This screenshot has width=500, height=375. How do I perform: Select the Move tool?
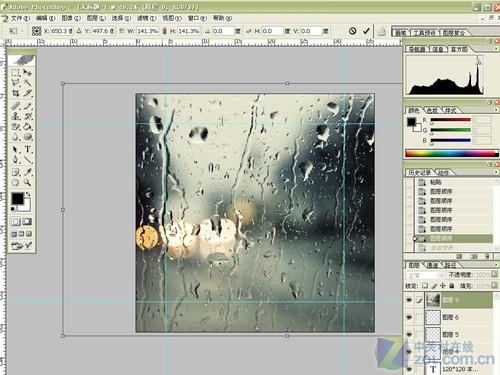(28, 72)
